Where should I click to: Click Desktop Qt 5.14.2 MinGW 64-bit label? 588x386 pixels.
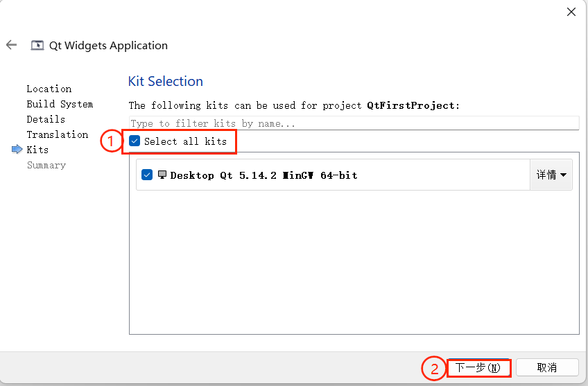click(x=263, y=175)
